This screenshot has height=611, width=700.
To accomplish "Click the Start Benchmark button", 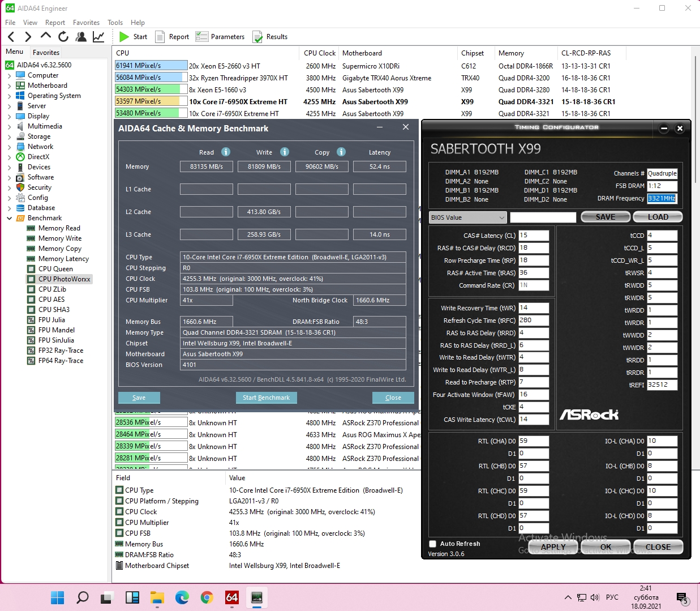I will (266, 398).
